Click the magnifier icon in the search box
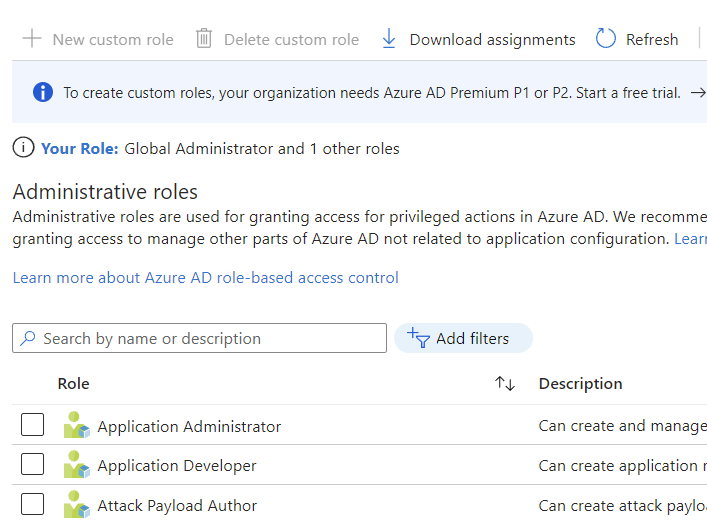Screen dimensions: 707x522 28,338
